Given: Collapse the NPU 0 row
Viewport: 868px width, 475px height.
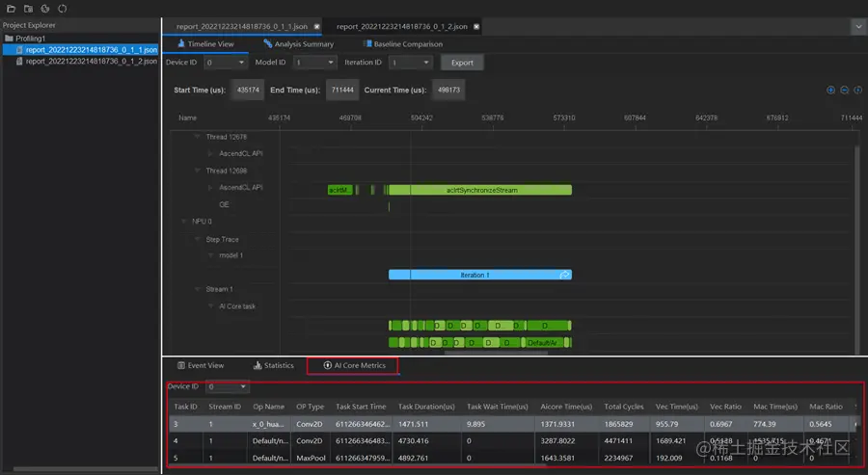Looking at the screenshot, I should click(x=184, y=222).
